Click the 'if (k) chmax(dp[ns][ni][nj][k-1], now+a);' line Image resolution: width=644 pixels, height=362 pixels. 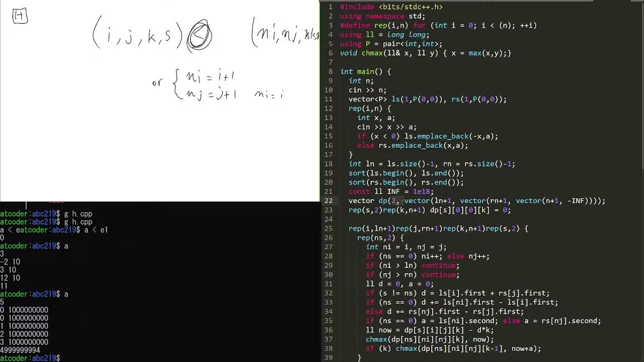(453, 348)
